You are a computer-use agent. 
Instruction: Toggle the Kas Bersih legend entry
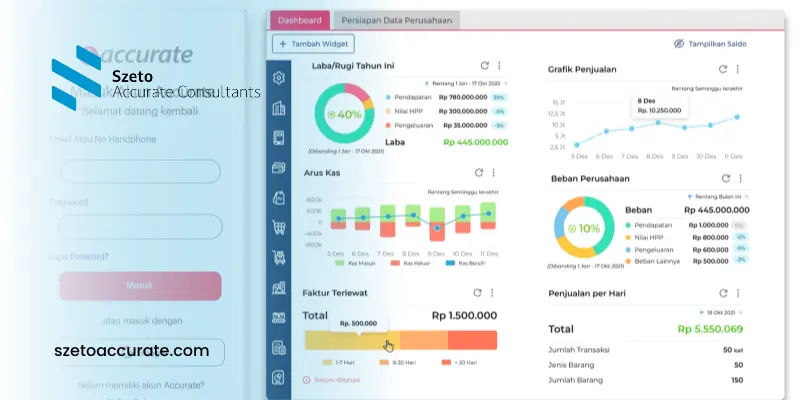465,263
